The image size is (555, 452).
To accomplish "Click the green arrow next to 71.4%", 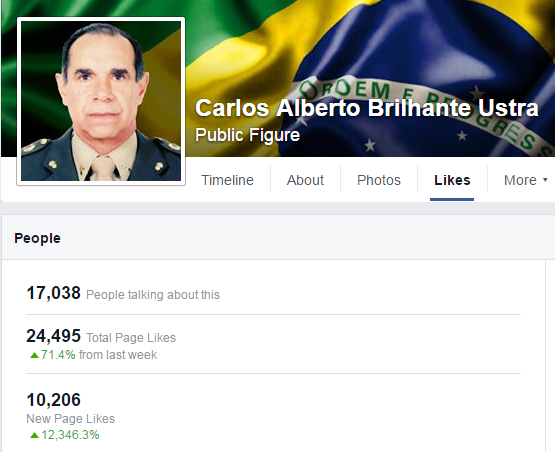I will pyautogui.click(x=34, y=355).
